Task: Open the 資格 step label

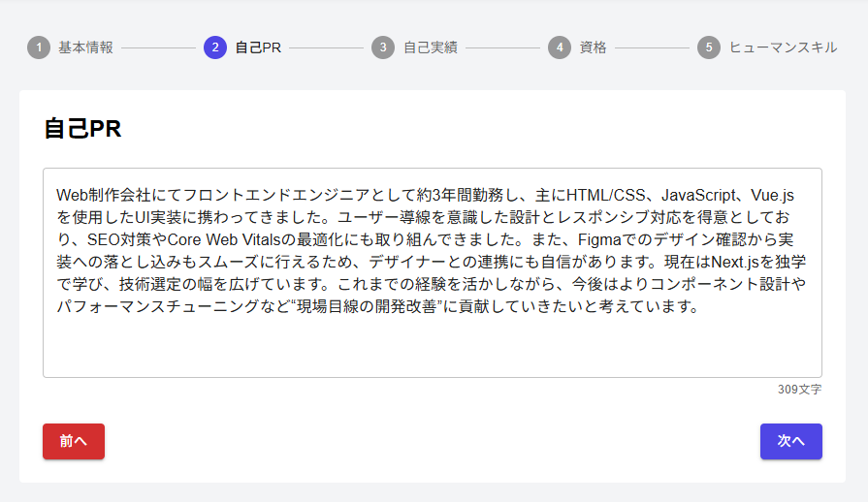Action: [593, 47]
